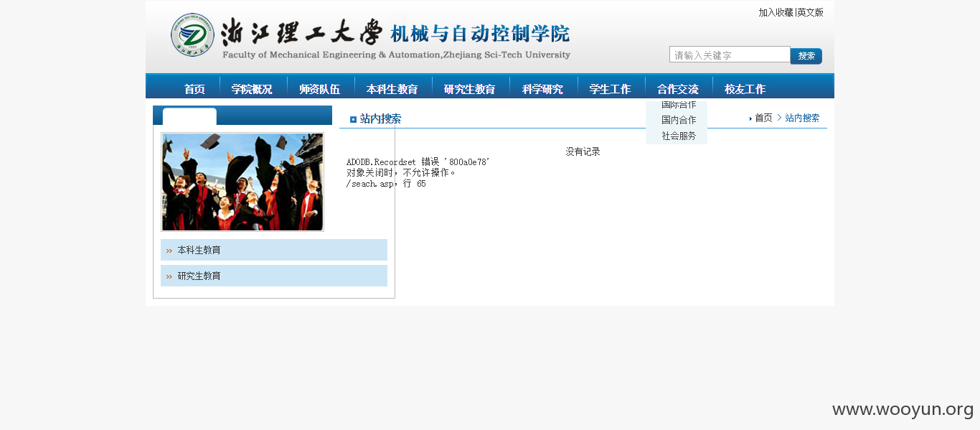The image size is (980, 430).
Task: Click the 站内搜索 breadcrumb text
Action: (802, 118)
